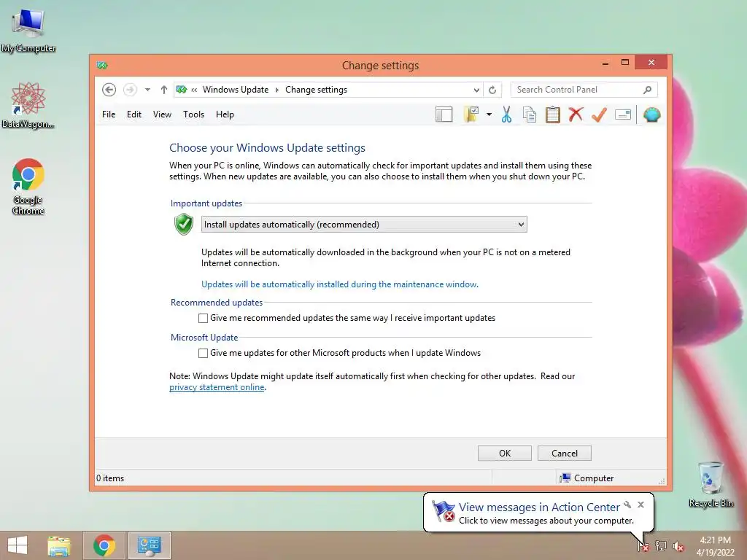Click the green shield status icon
Screen dimensions: 747x560
pyautogui.click(x=183, y=225)
